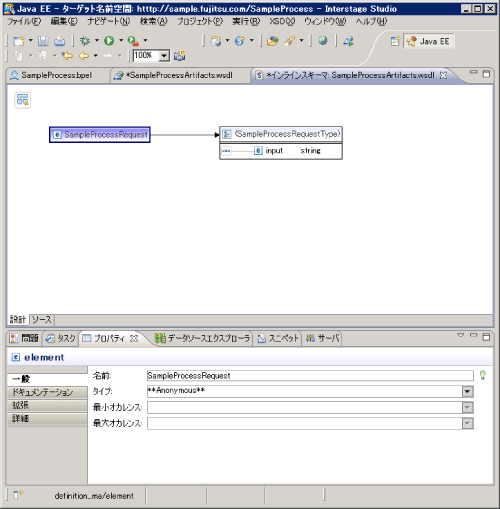Image resolution: width=500 pixels, height=509 pixels.
Task: Open the Search dropdown arrow
Action: (301, 41)
